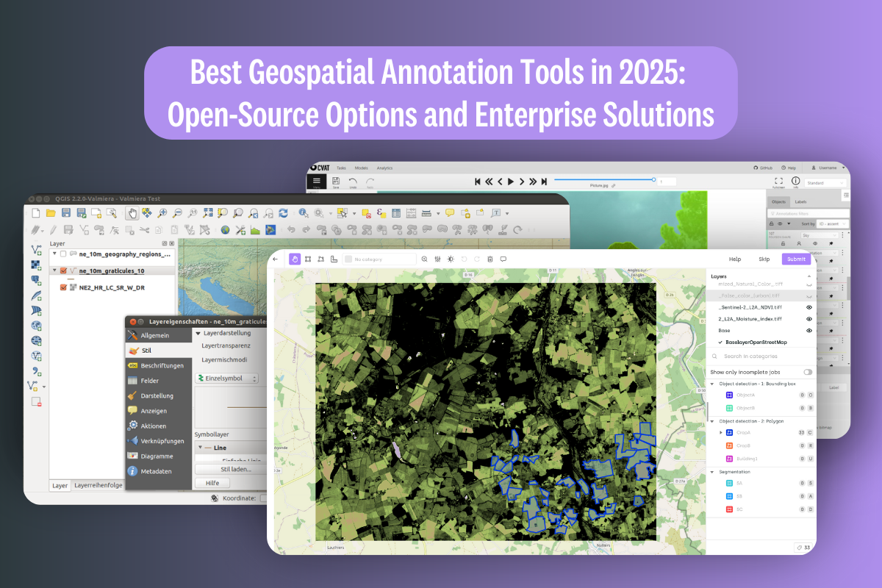Viewport: 882px width, 588px height.
Task: Click QGIS New project blank page icon
Action: pos(35,213)
